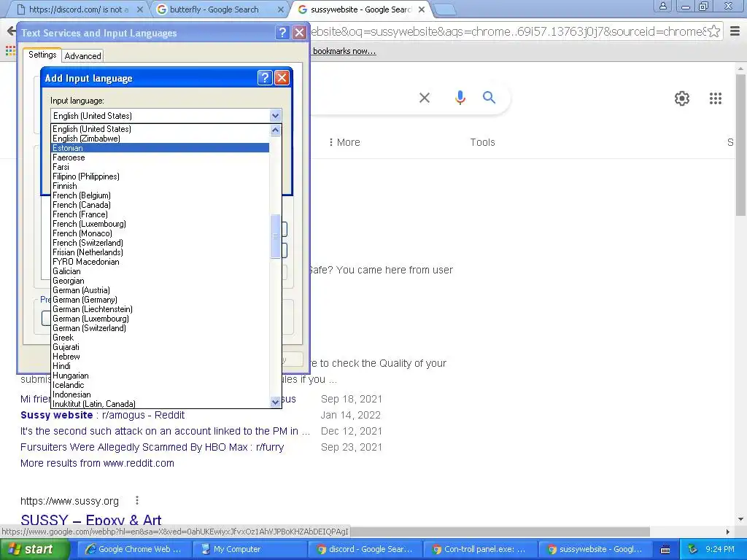The height and width of the screenshot is (560, 747).
Task: Switch to Con-troll panel.exe taskbar item
Action: pos(480,549)
